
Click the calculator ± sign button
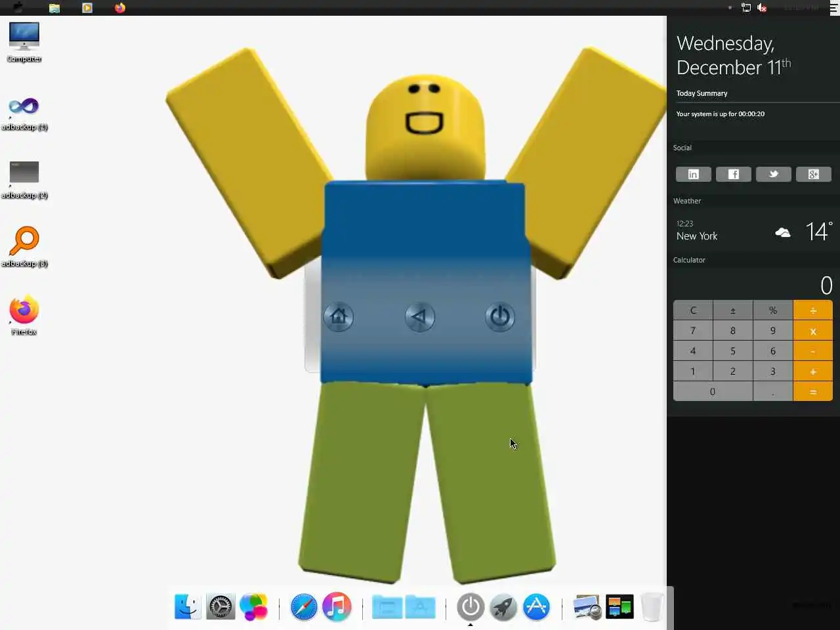pos(733,310)
